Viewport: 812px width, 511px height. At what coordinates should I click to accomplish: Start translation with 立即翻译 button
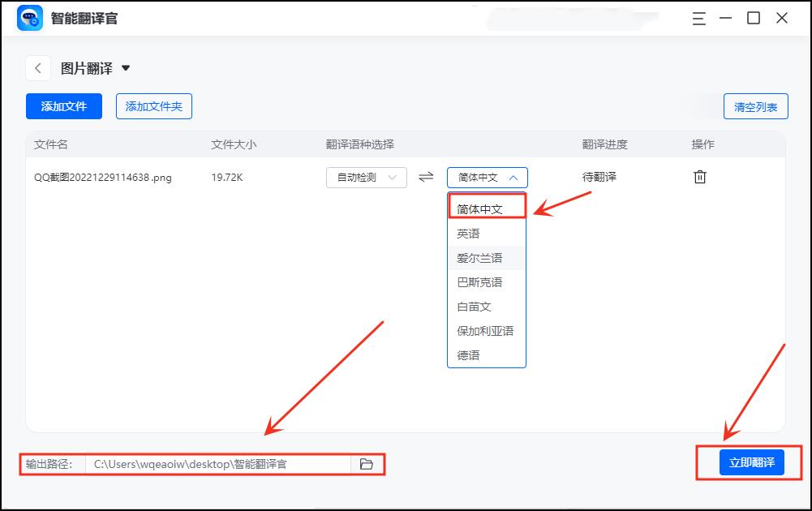[x=751, y=462]
